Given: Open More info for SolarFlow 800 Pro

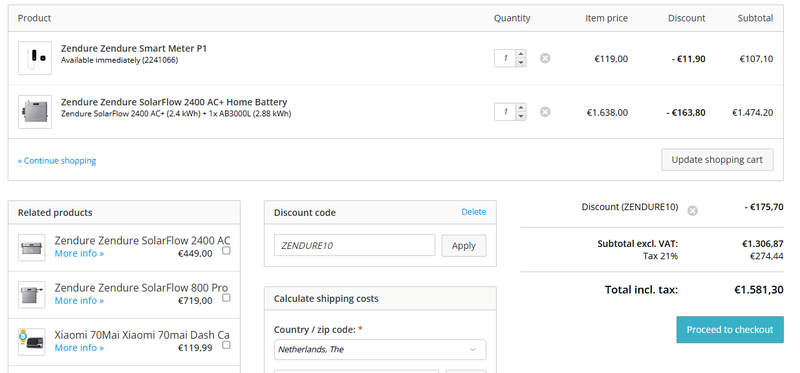Looking at the screenshot, I should click(79, 301).
